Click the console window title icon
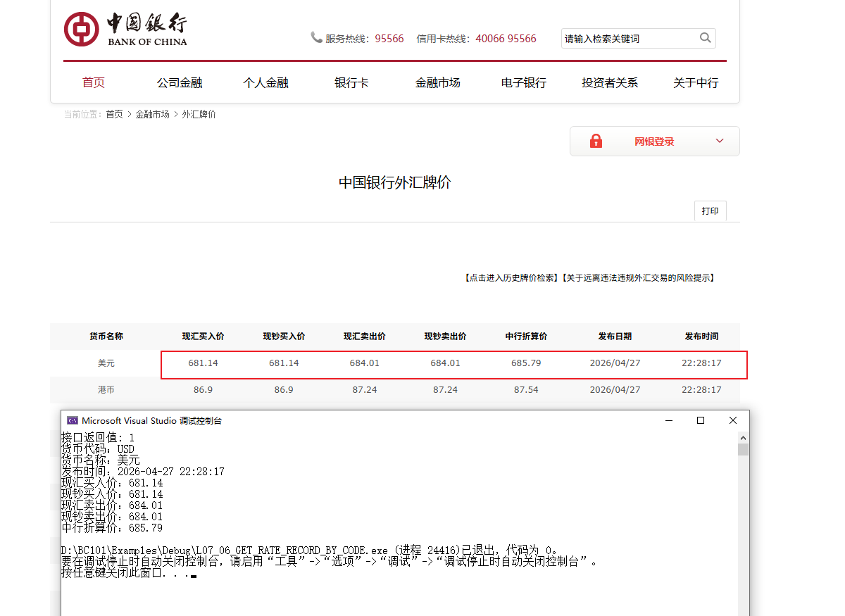 click(72, 420)
